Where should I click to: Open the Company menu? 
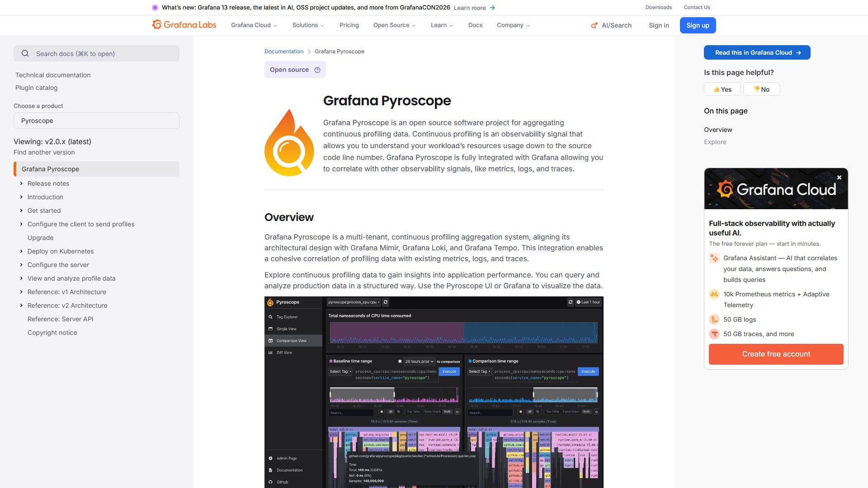(513, 25)
